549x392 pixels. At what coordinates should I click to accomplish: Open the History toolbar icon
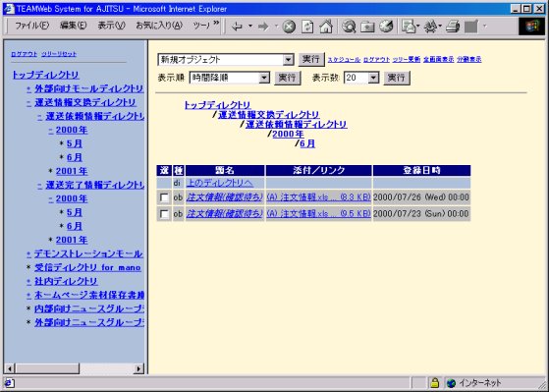(x=386, y=27)
